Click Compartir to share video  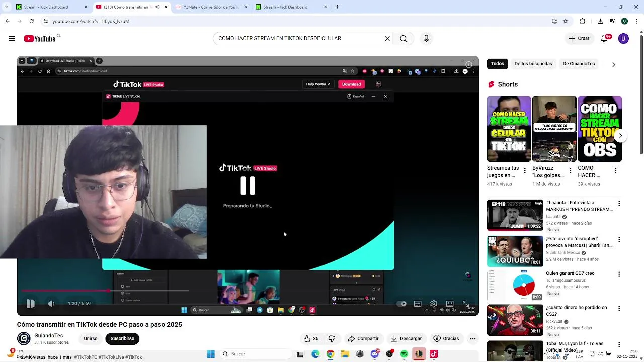[x=363, y=339]
